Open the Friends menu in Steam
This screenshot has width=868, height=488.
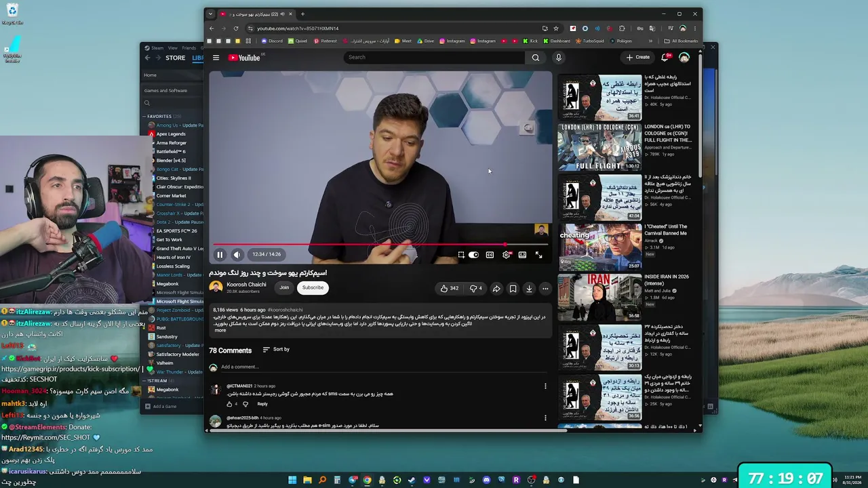point(189,48)
